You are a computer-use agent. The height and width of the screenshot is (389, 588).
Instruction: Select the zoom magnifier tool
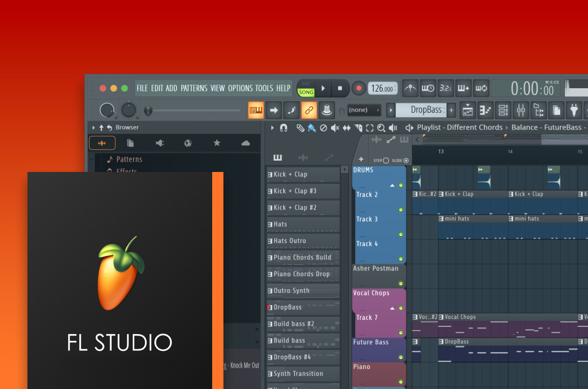(381, 128)
